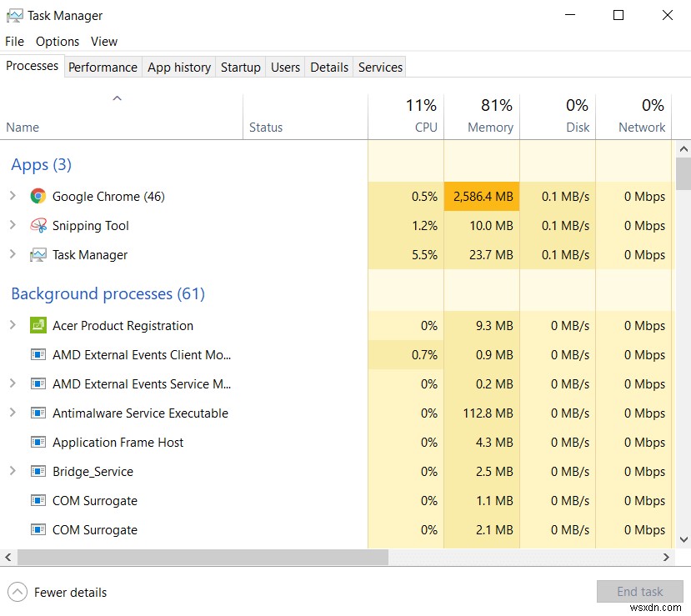Expand the Google Chrome process group

click(x=12, y=196)
